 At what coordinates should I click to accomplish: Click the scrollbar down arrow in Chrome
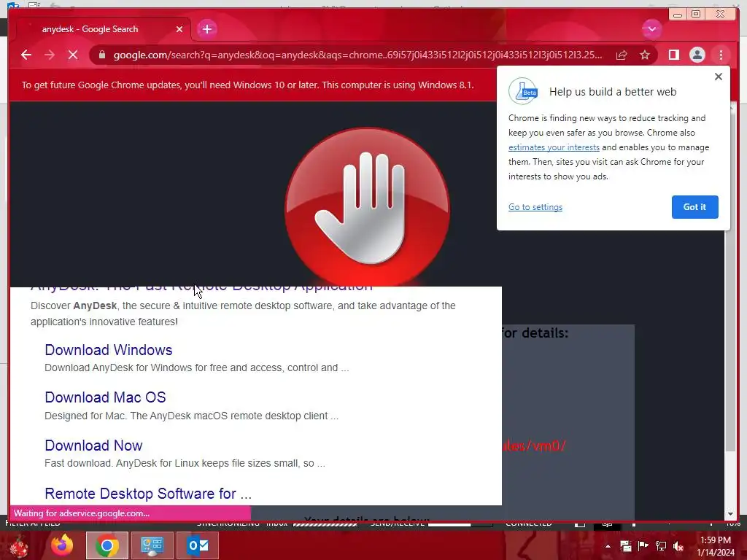click(730, 514)
